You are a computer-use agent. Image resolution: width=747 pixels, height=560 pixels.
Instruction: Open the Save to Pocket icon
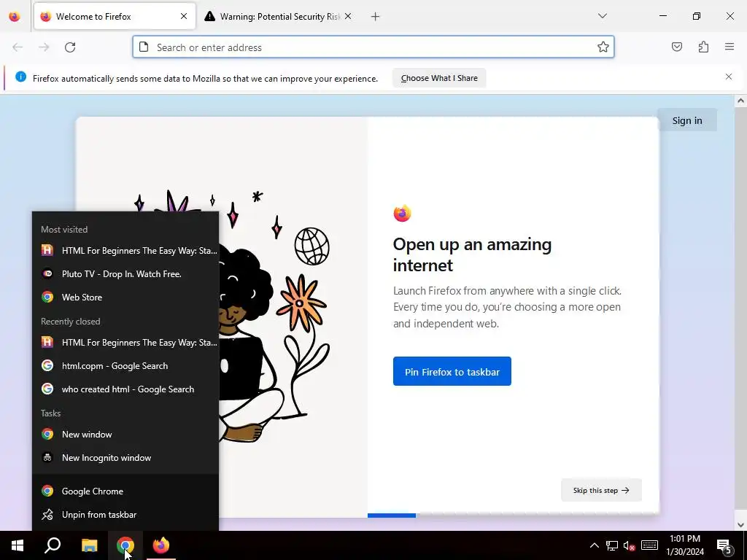click(x=676, y=47)
